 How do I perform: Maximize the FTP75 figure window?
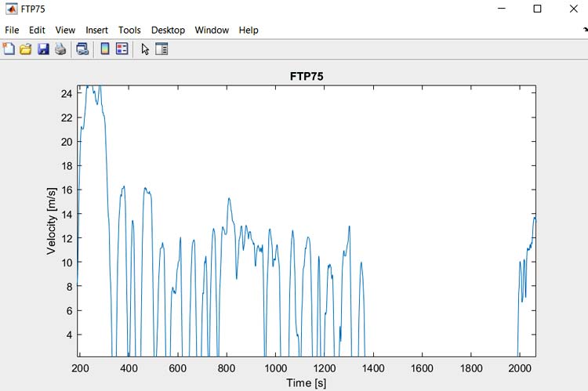point(537,9)
